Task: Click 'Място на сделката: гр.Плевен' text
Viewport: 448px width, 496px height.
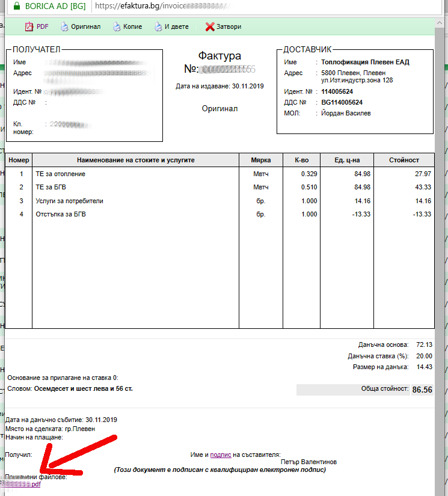Action: pos(50,429)
